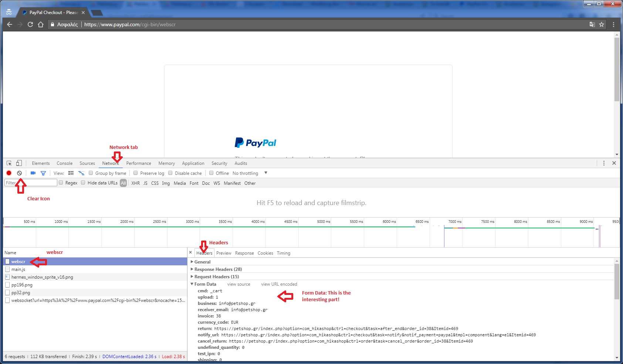Open the Security tab
Image resolution: width=623 pixels, height=364 pixels.
(219, 163)
